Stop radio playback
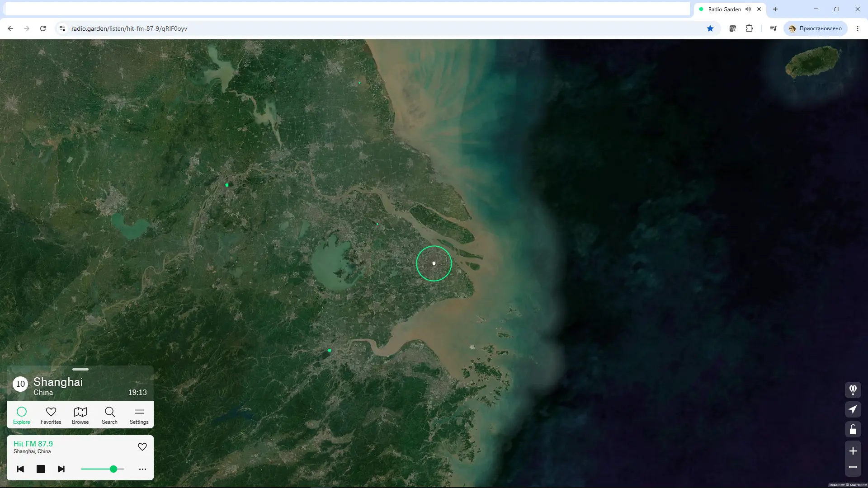This screenshot has height=488, width=868. (x=41, y=469)
